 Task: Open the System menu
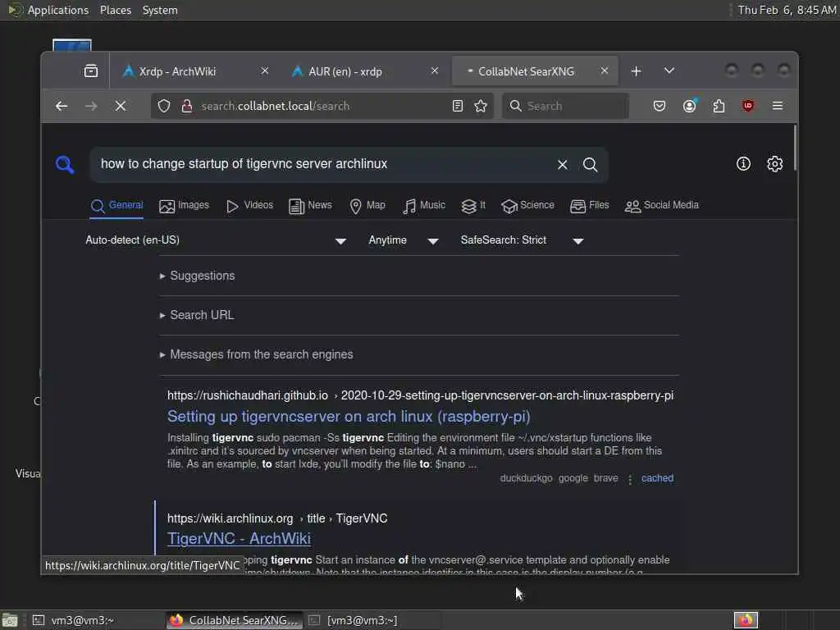160,10
